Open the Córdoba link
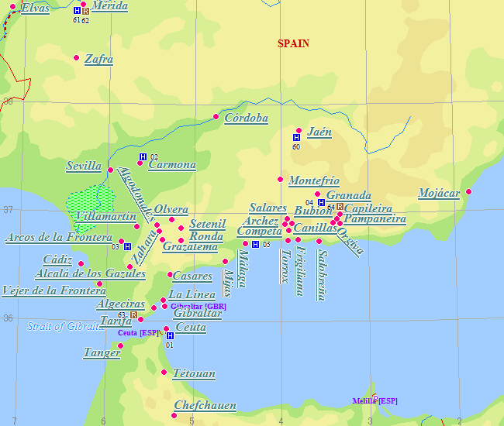This screenshot has width=504, height=426. pos(246,119)
